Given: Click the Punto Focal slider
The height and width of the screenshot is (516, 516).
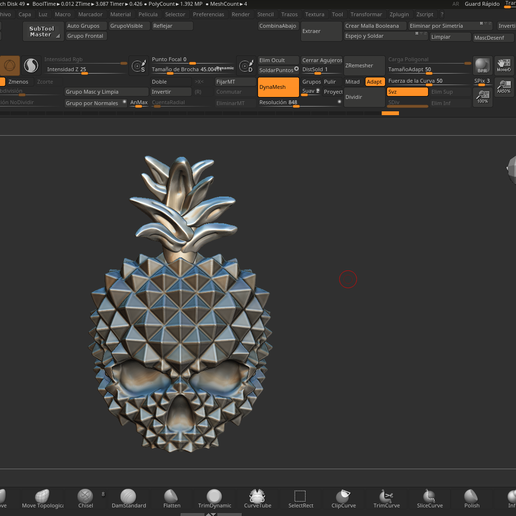Looking at the screenshot, I should (193, 60).
